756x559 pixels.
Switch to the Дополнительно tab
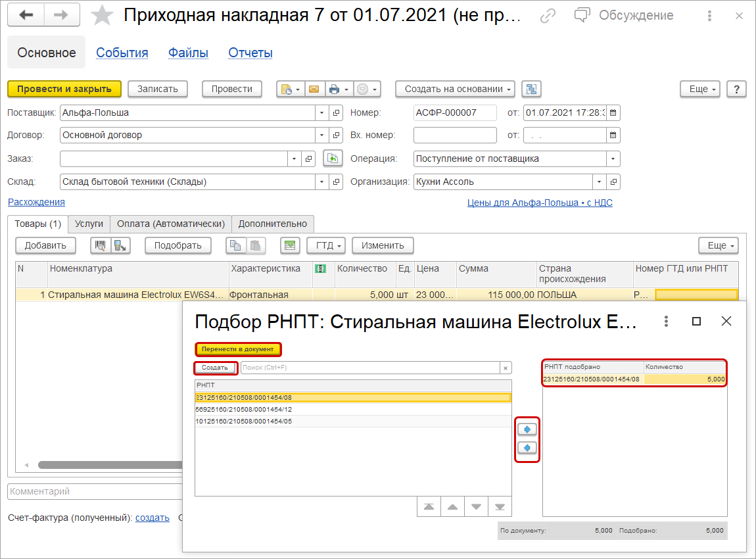[272, 224]
